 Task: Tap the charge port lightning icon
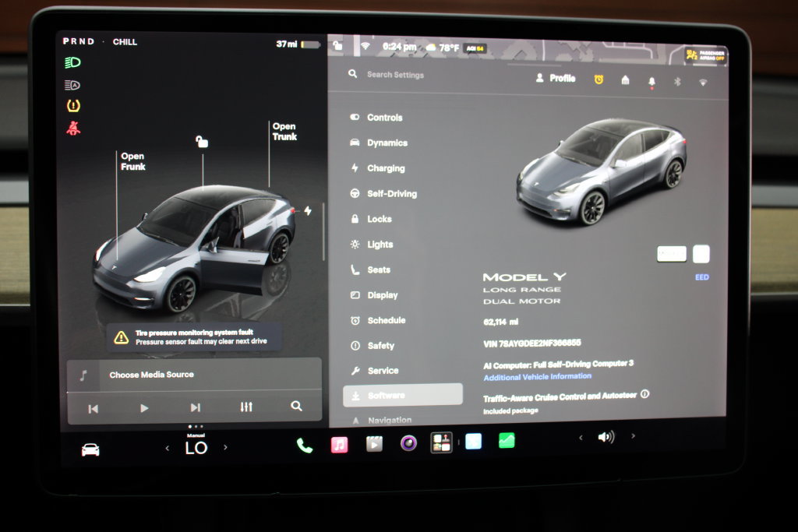pyautogui.click(x=308, y=210)
